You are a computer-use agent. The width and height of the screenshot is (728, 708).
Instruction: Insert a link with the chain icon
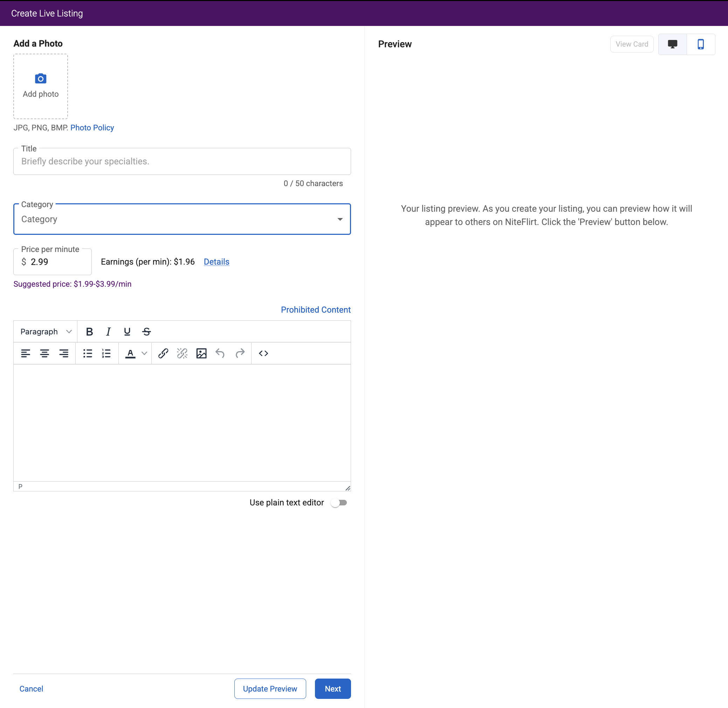coord(163,353)
